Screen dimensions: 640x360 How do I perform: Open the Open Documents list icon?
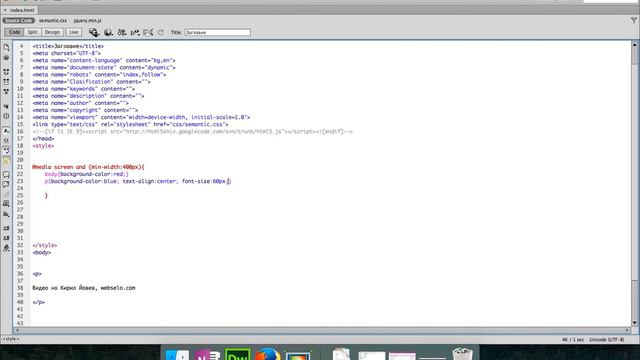coord(6,47)
